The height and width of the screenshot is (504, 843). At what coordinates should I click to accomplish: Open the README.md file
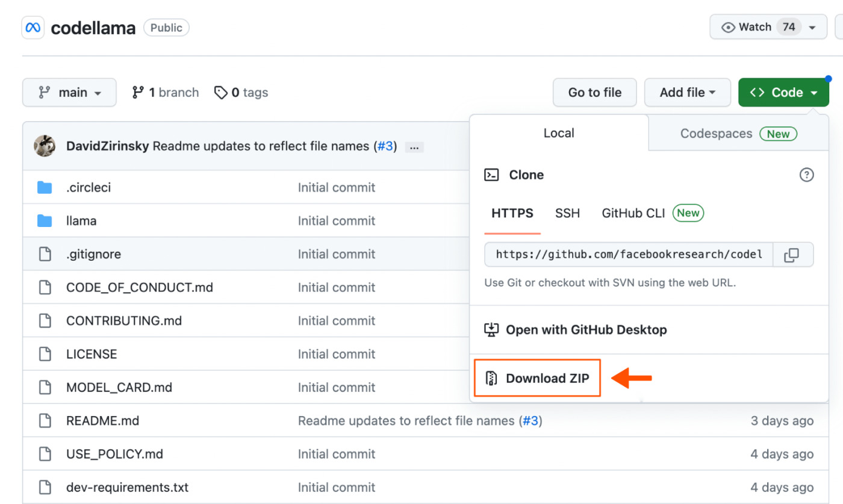point(102,420)
